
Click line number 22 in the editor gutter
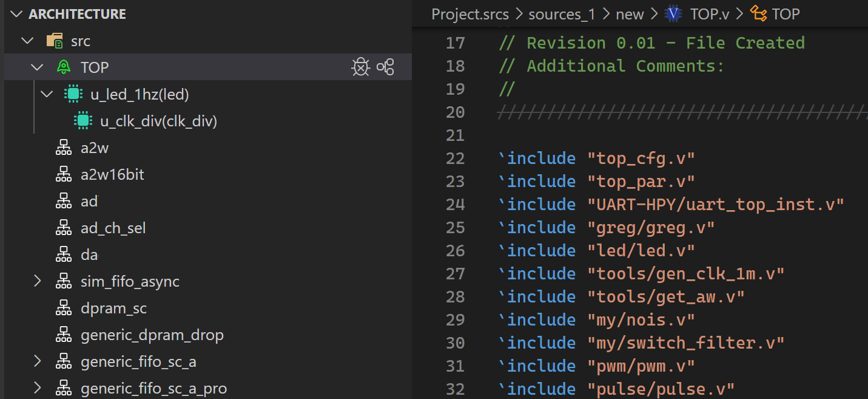click(455, 158)
